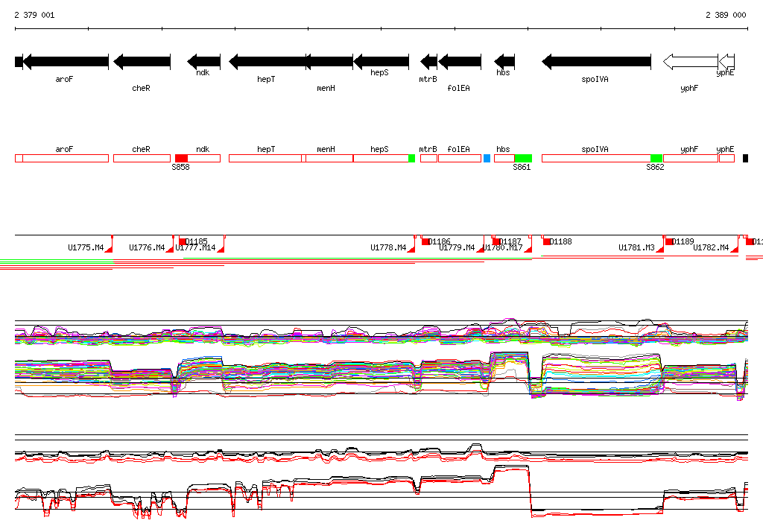Click the S862 text label
The height and width of the screenshot is (532, 763).
[655, 168]
